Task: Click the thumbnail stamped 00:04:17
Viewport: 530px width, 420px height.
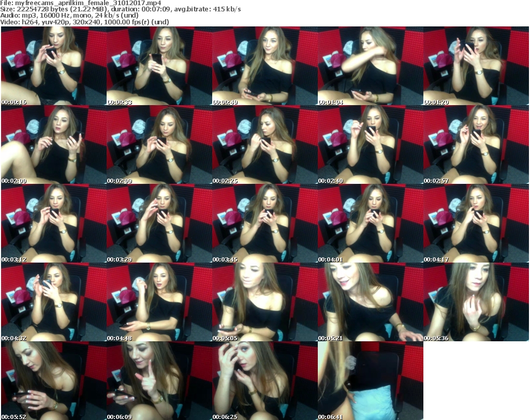Action: click(476, 223)
